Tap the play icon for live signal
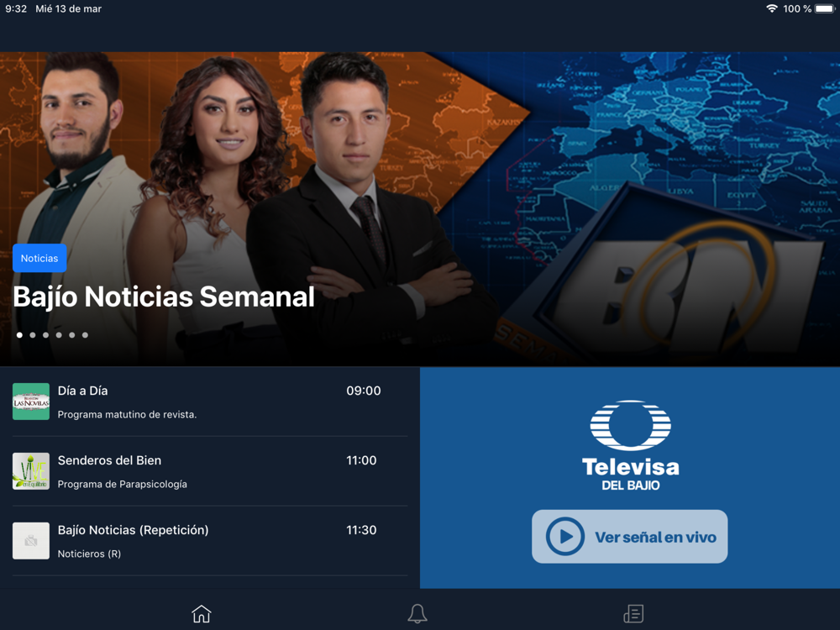840x630 pixels. (565, 536)
